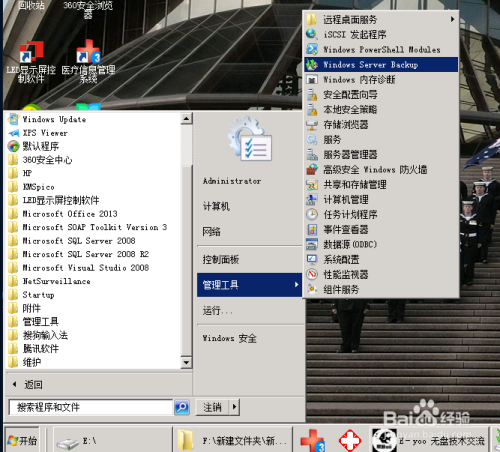Open E-yoo 无盘技术交流 taskbar item
This screenshot has height=452, width=500.
point(429,441)
